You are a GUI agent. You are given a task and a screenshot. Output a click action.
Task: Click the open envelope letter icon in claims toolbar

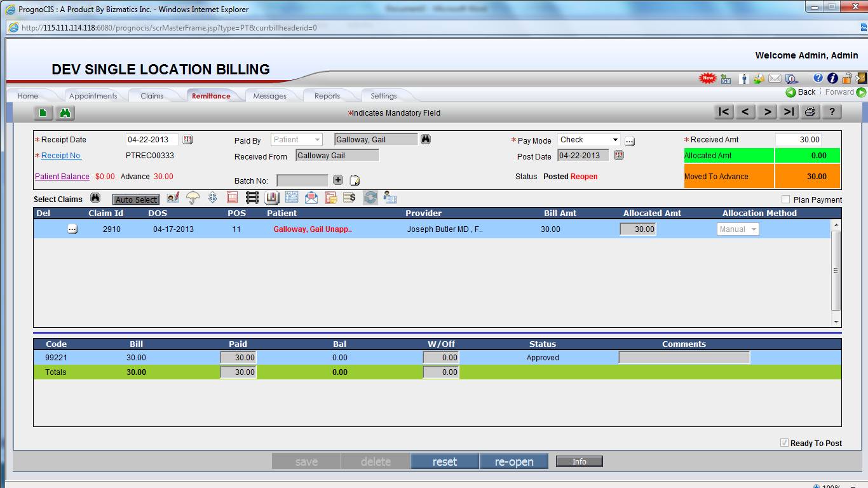(311, 198)
